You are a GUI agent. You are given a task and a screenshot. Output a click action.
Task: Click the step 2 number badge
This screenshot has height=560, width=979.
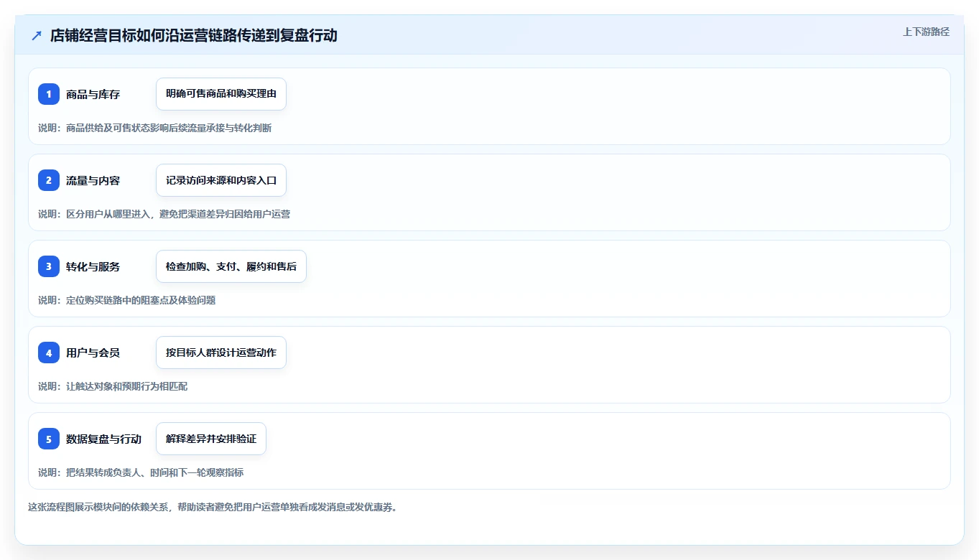click(49, 180)
